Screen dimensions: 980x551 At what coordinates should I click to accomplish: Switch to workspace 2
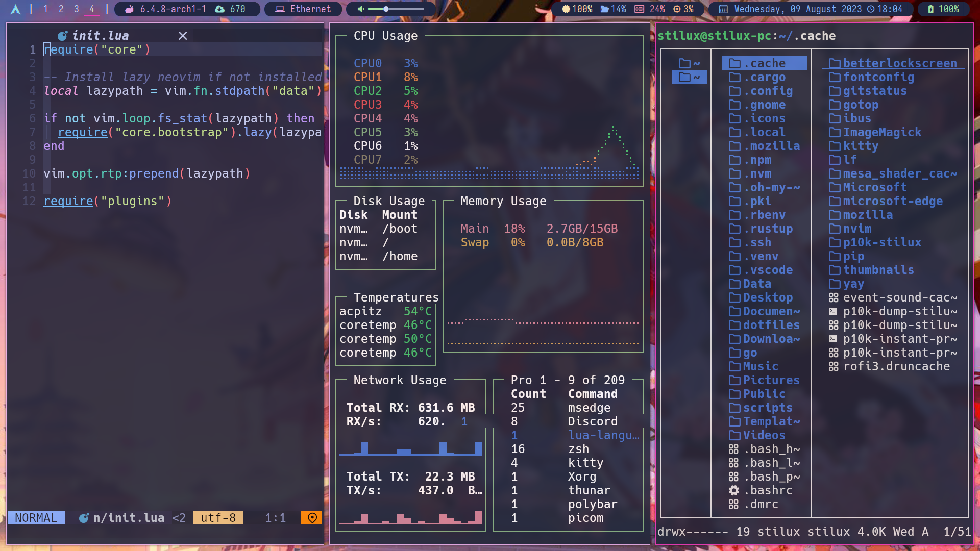point(61,9)
